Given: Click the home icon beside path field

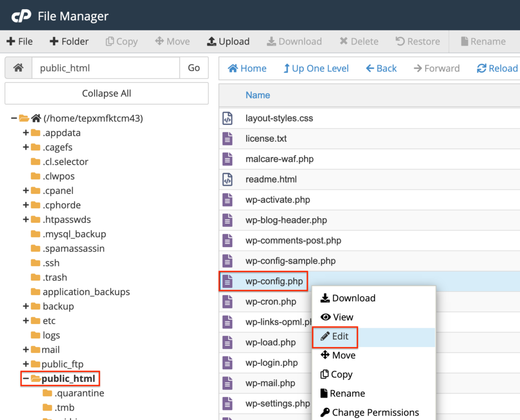Looking at the screenshot, I should (x=19, y=68).
